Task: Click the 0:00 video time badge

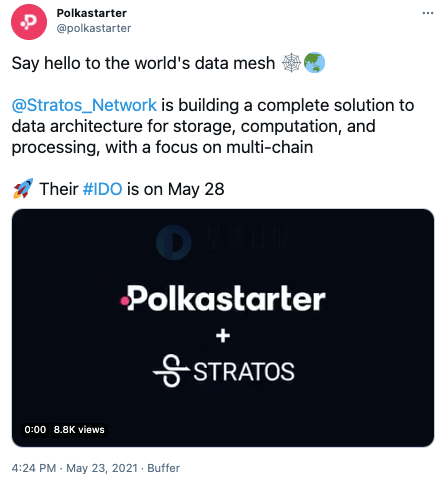Action: pyautogui.click(x=35, y=429)
